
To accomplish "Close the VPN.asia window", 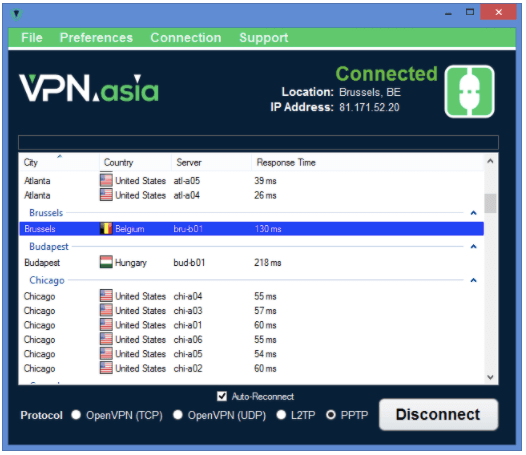I will [x=498, y=12].
